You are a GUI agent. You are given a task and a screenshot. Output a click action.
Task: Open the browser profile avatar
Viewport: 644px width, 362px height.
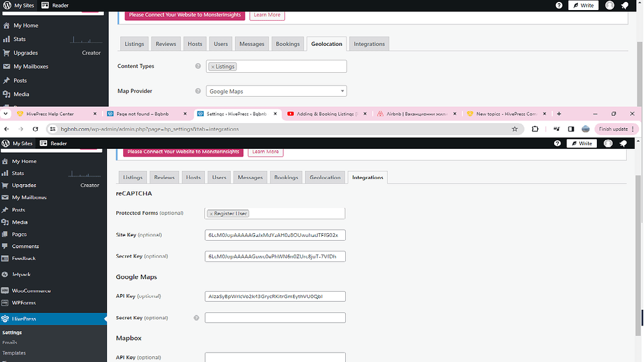[586, 129]
